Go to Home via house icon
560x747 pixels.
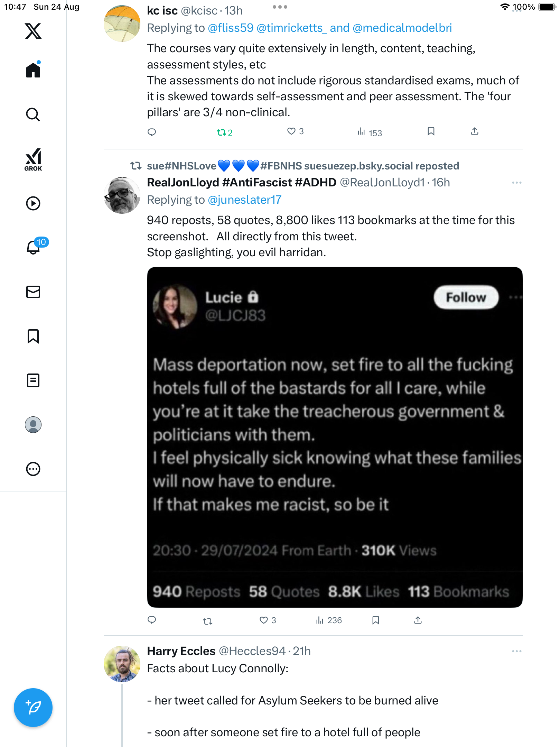[33, 70]
